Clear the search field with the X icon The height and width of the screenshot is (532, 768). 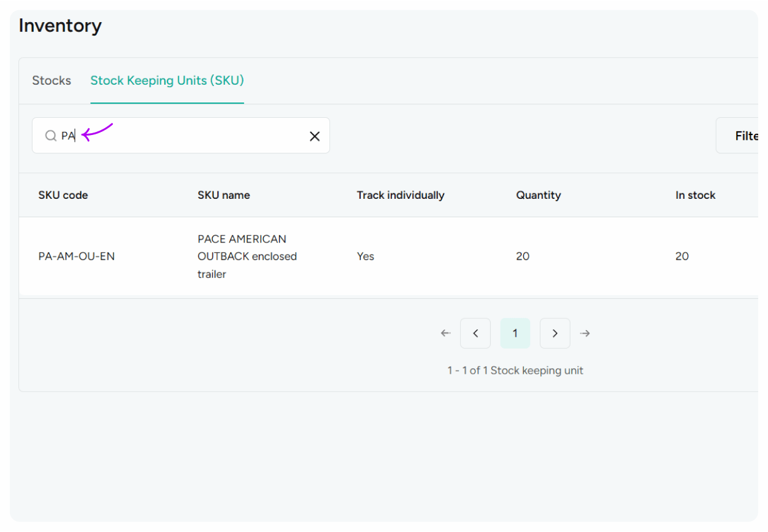point(315,136)
